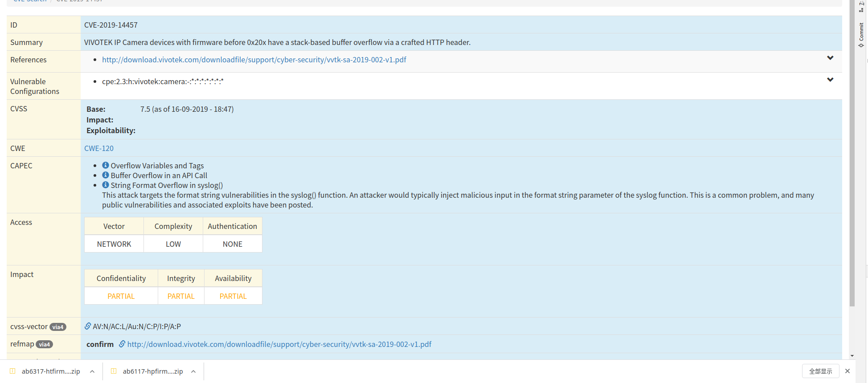Open menu arrow for ab6117-hpfirm download

tap(193, 371)
